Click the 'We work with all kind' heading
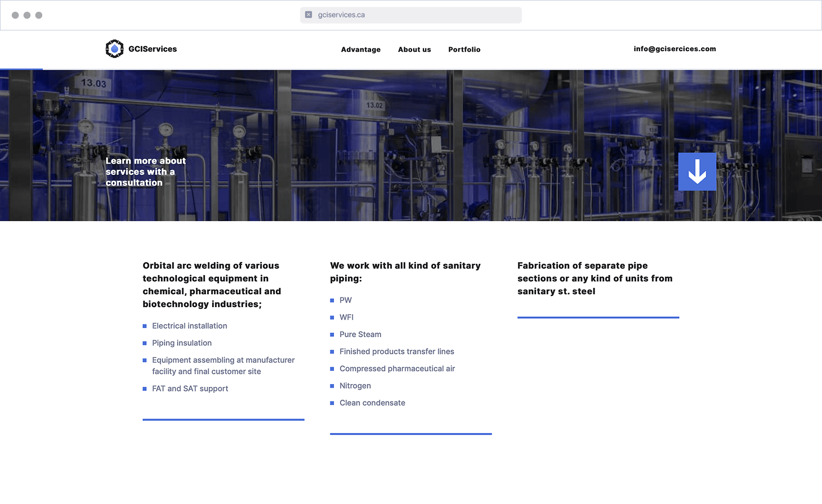Image resolution: width=822 pixels, height=504 pixels. click(405, 272)
